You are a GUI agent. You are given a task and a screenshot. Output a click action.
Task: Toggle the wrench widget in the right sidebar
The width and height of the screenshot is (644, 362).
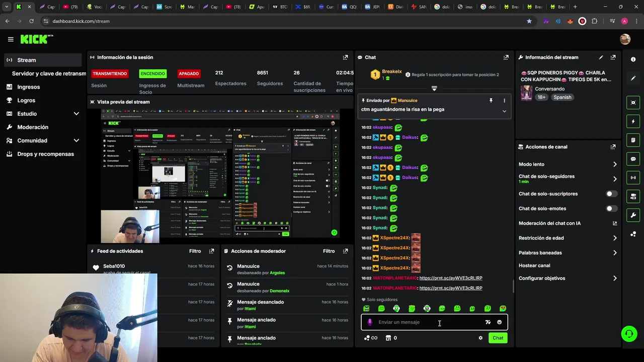(633, 215)
